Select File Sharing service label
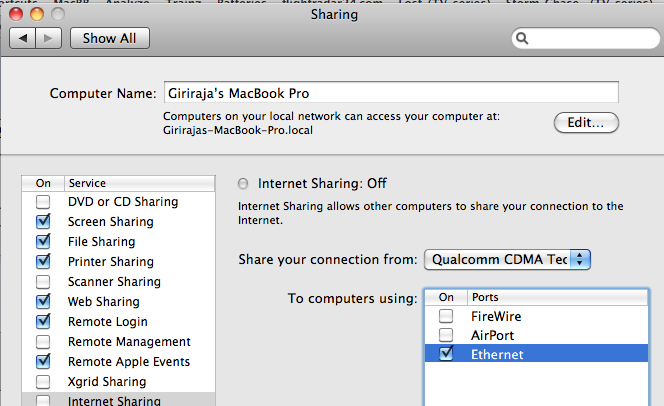Image resolution: width=664 pixels, height=406 pixels. pos(102,242)
